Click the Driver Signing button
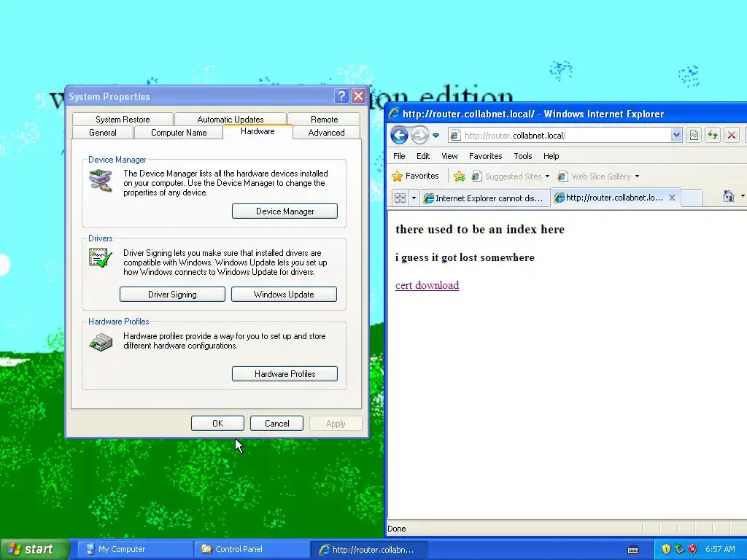This screenshot has height=560, width=747. pos(172,295)
